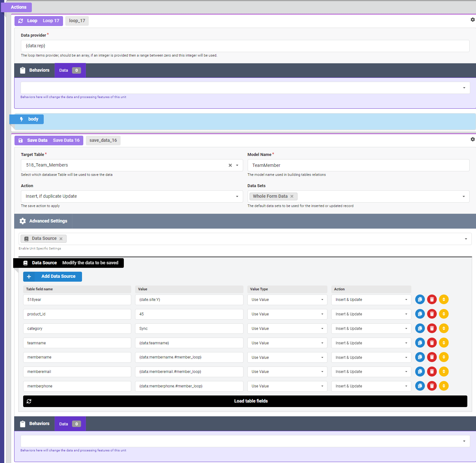Reorder handle for product_id row
This screenshot has width=476, height=463.
point(444,314)
